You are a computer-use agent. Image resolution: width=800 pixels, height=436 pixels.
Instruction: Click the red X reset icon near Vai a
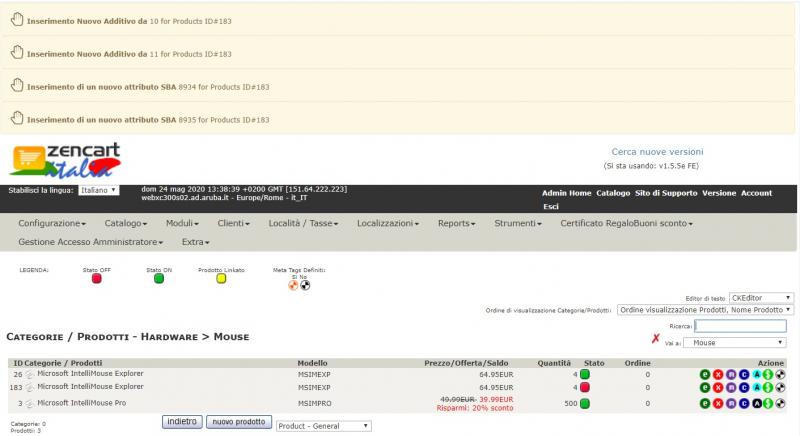point(656,338)
